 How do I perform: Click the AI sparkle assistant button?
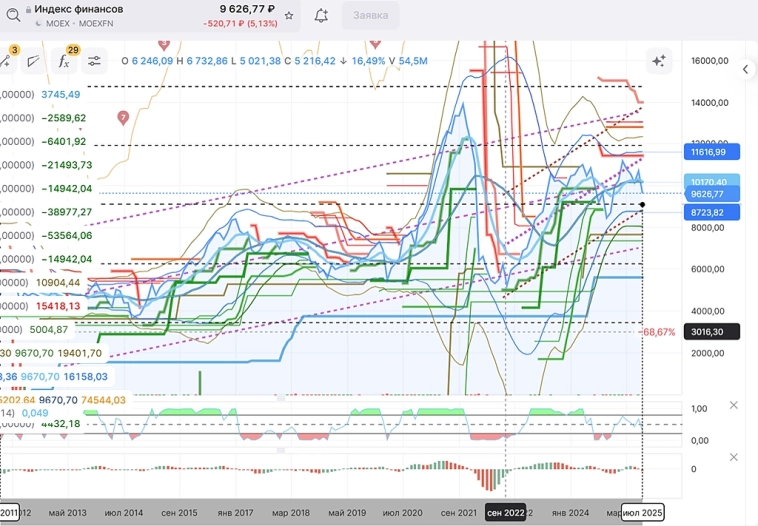coord(659,61)
